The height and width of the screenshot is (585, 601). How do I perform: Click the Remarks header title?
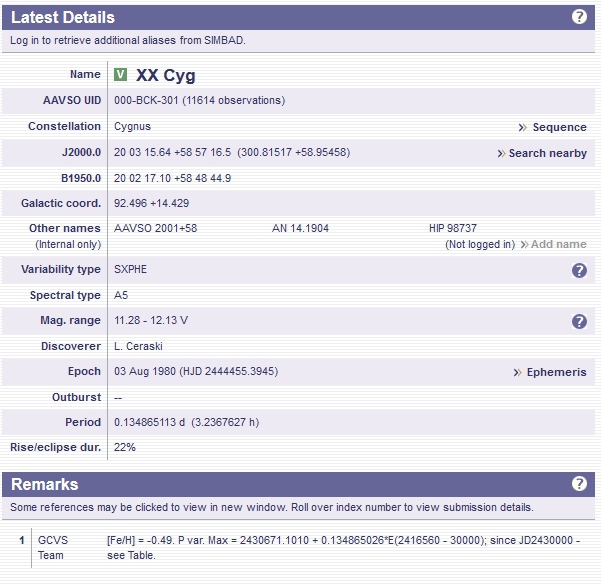coord(45,484)
